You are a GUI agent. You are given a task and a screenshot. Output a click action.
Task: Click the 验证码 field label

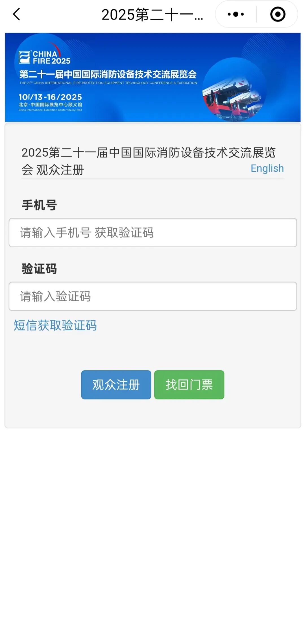click(x=39, y=269)
